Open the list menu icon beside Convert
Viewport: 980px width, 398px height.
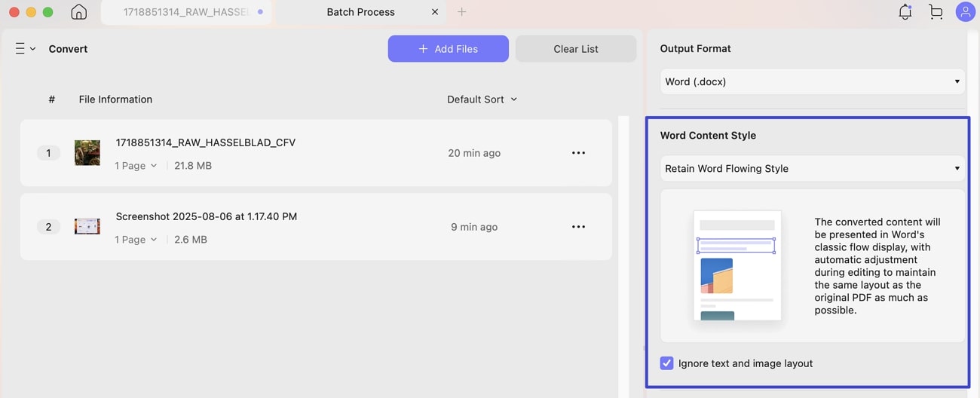[25, 49]
